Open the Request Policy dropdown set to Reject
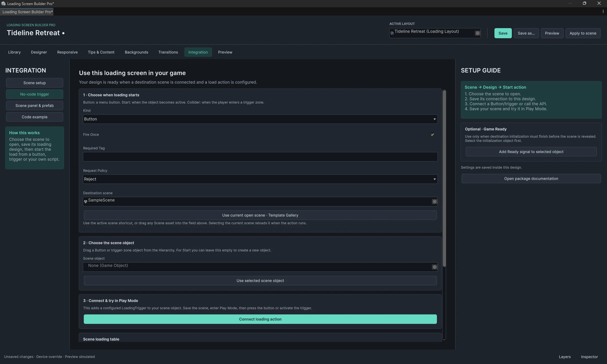Viewport: 607px width, 364px height. coord(260,179)
